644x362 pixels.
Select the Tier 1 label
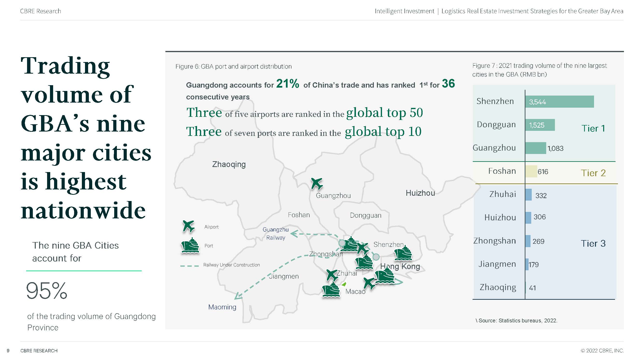point(593,128)
